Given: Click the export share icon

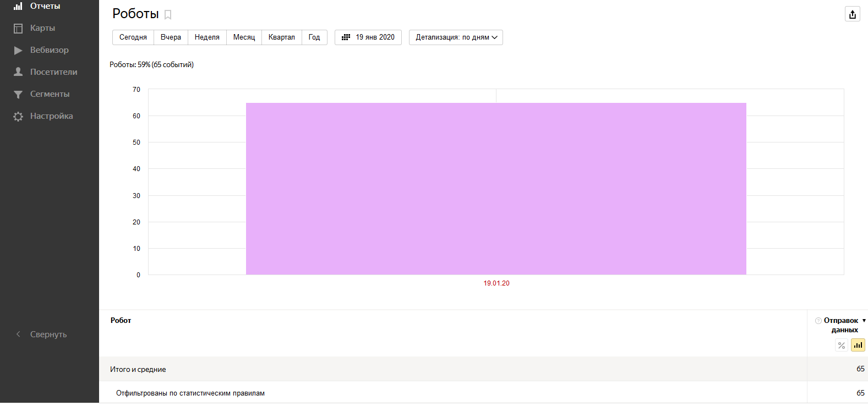Looking at the screenshot, I should click(852, 14).
